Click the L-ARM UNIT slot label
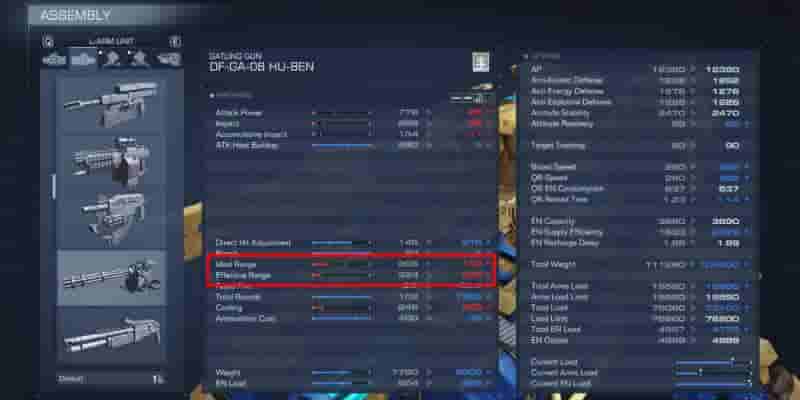Screen dimensions: 800x400 111,41
